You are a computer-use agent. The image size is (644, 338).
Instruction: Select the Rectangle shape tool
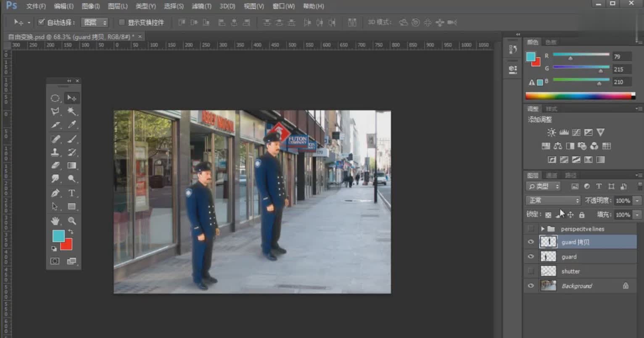pos(72,206)
